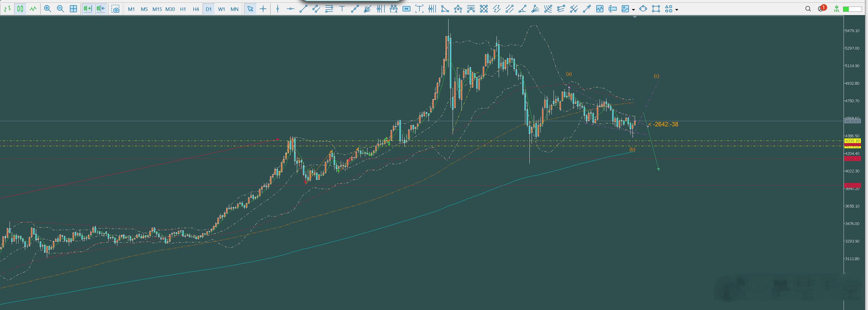Switch chart to line chart style

pos(33,9)
